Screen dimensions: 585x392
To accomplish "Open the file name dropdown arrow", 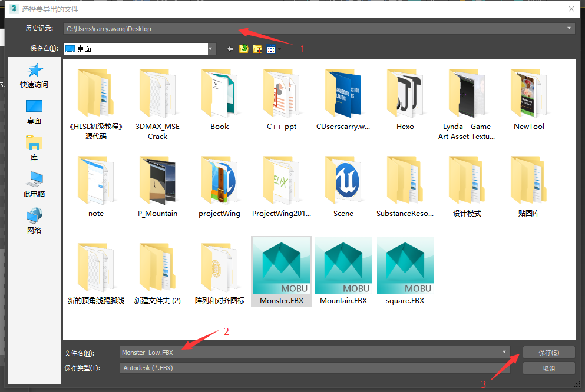I will (504, 353).
